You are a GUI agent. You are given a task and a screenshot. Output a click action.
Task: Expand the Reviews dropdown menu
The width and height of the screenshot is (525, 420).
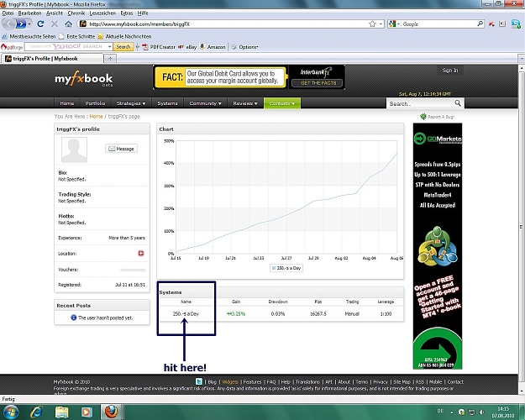click(x=245, y=103)
